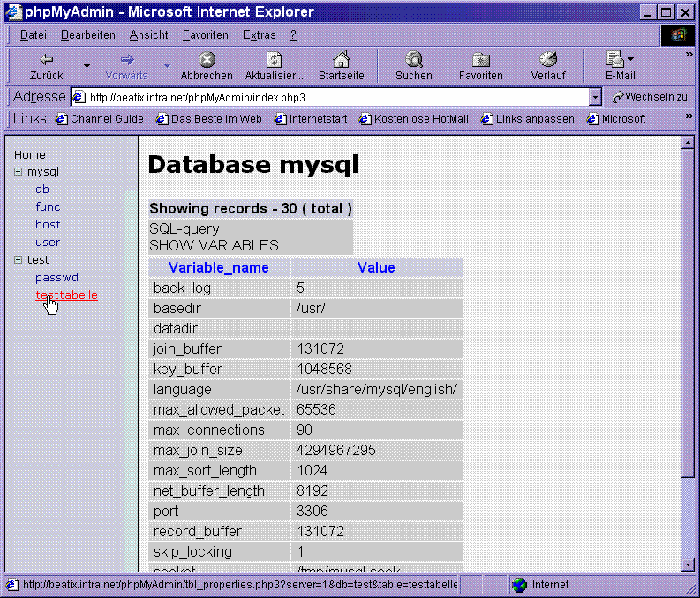Image resolution: width=700 pixels, height=598 pixels.
Task: Click the Home link in sidebar
Action: [x=29, y=154]
